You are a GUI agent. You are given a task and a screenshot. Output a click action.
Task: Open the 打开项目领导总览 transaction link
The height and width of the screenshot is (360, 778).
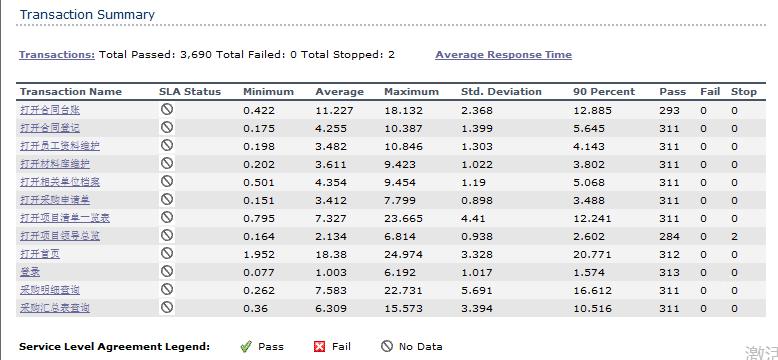click(x=60, y=236)
